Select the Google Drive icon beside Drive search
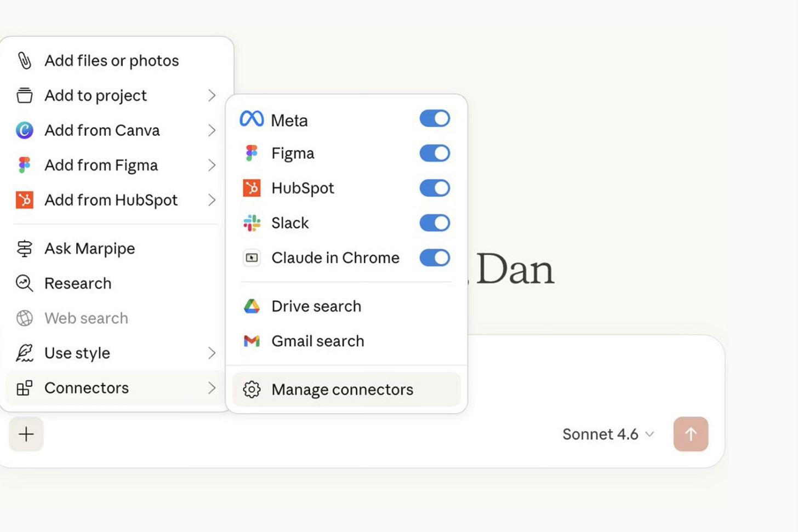 (251, 306)
